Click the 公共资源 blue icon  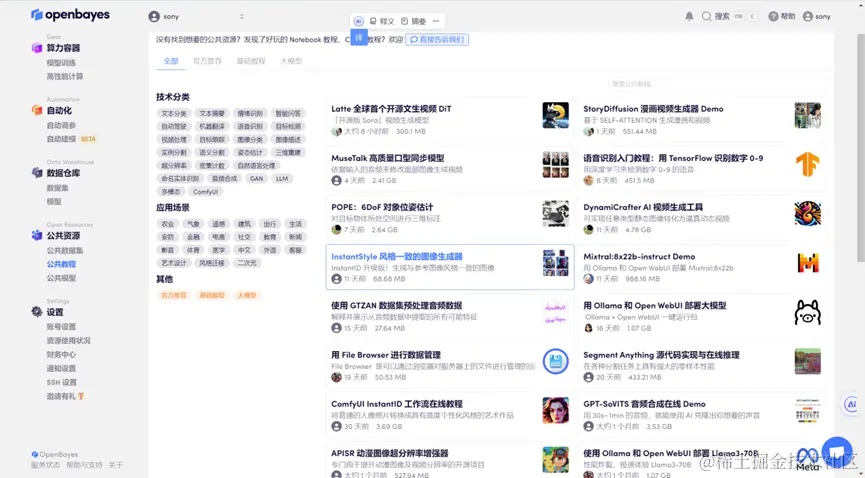[37, 236]
